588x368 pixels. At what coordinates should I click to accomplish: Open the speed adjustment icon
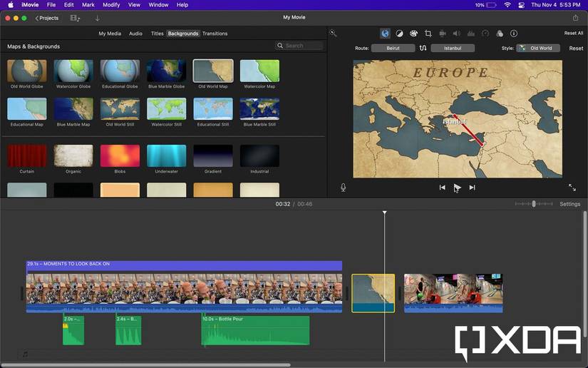point(485,34)
